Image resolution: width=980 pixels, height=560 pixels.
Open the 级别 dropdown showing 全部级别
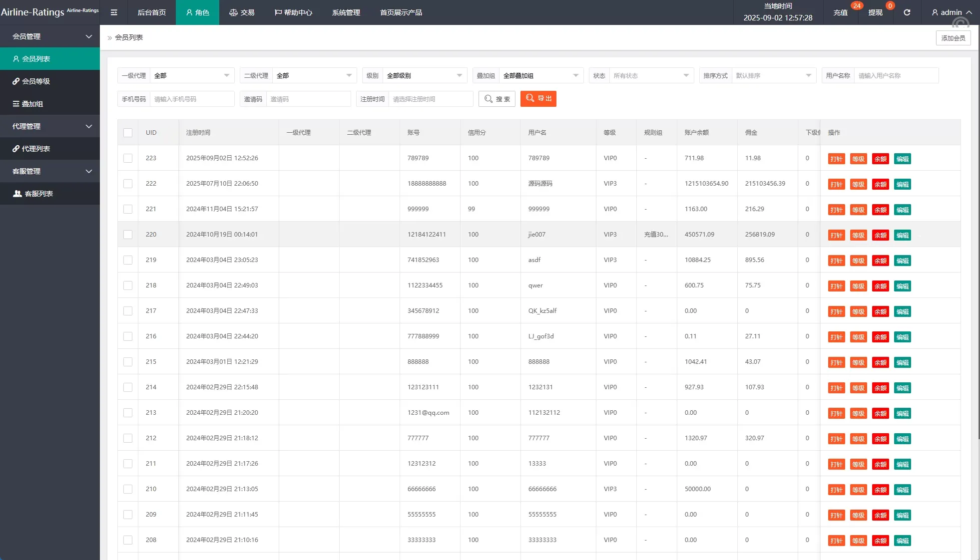[x=424, y=76]
